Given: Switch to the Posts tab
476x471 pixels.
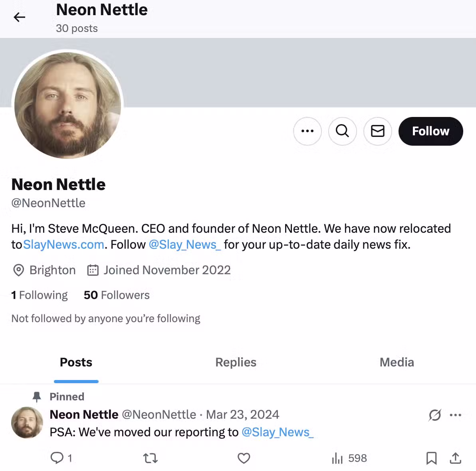Looking at the screenshot, I should (x=76, y=362).
